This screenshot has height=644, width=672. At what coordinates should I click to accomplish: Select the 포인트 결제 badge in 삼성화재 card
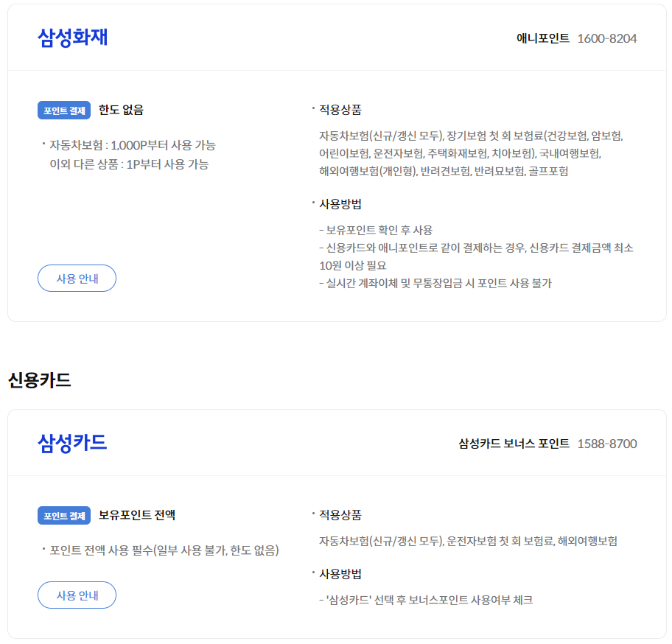(63, 108)
